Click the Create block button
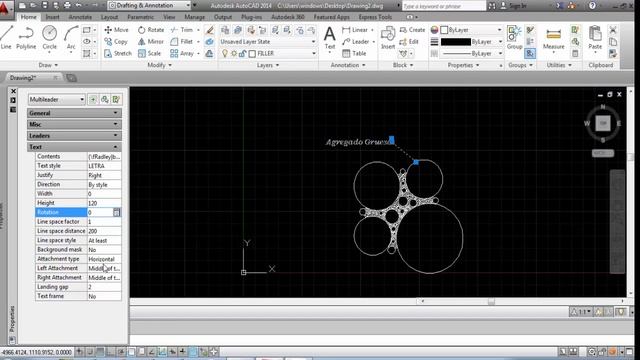The width and height of the screenshot is (640, 360). pos(412,30)
